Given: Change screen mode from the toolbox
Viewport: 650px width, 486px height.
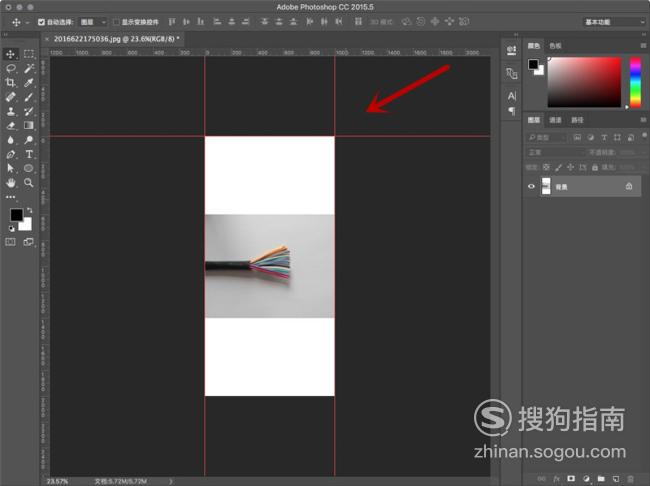Looking at the screenshot, I should coord(29,242).
